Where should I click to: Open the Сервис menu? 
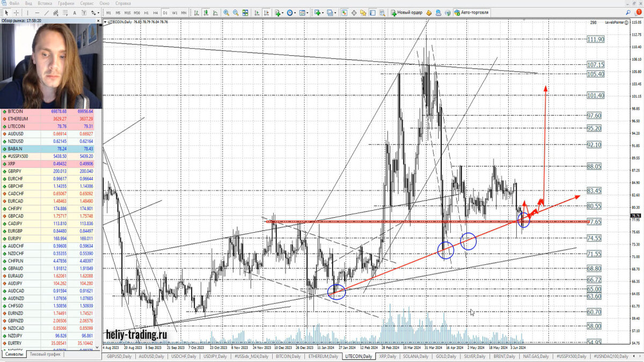pos(87,3)
